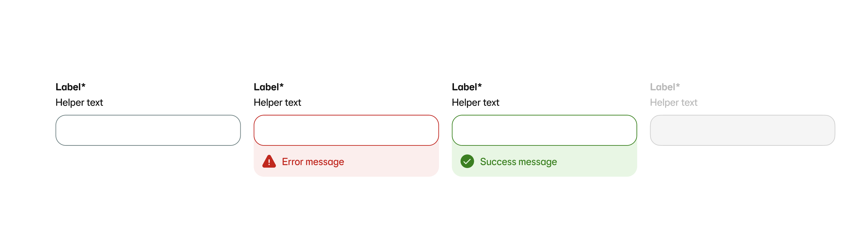This screenshot has width=868, height=249.
Task: Click Helper text above the red-bordered field
Action: pyautogui.click(x=277, y=103)
